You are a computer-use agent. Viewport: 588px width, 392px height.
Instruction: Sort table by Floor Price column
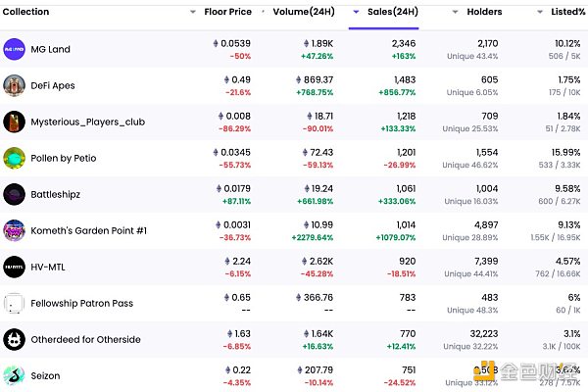pos(227,12)
